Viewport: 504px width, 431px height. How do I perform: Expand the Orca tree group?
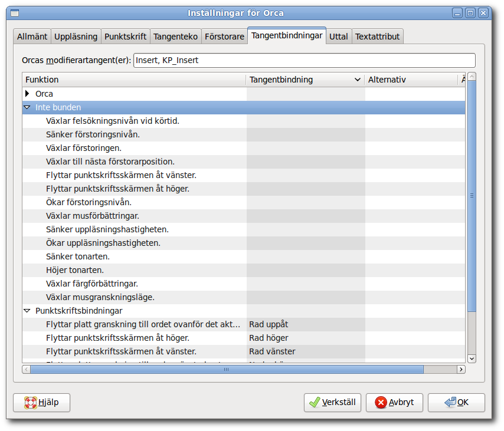27,94
